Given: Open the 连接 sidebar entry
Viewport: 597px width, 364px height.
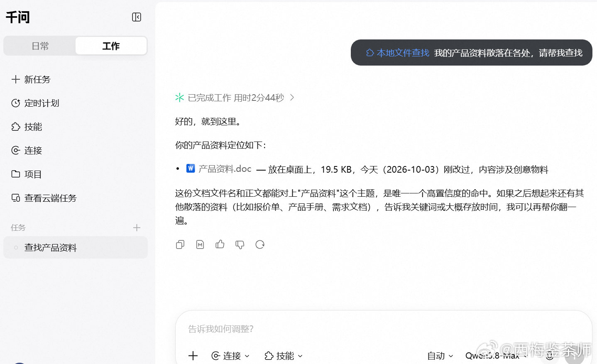Looking at the screenshot, I should 75,150.
